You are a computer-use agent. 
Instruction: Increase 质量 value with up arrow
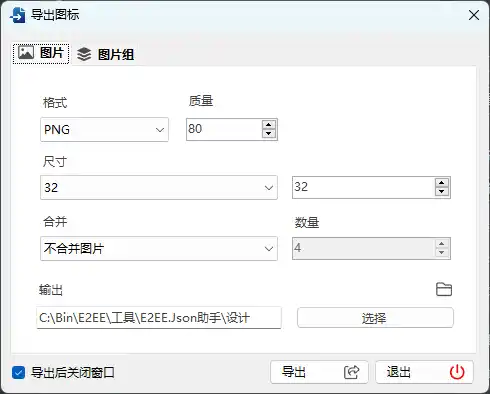269,125
